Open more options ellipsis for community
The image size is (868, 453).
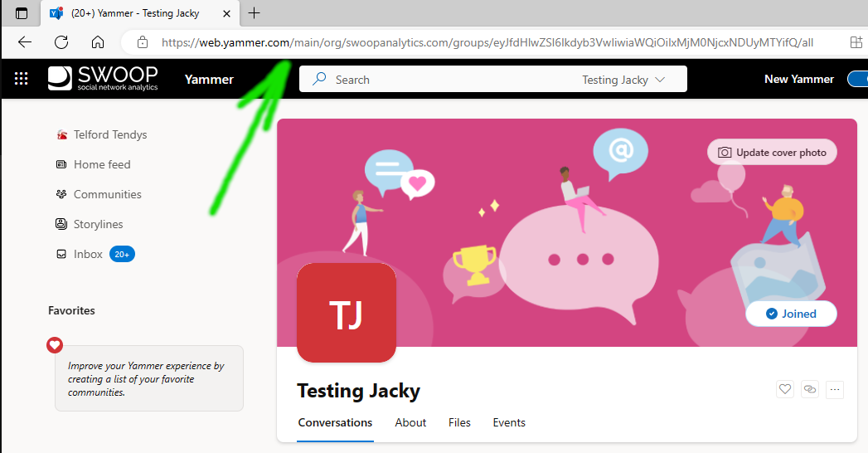click(x=835, y=389)
